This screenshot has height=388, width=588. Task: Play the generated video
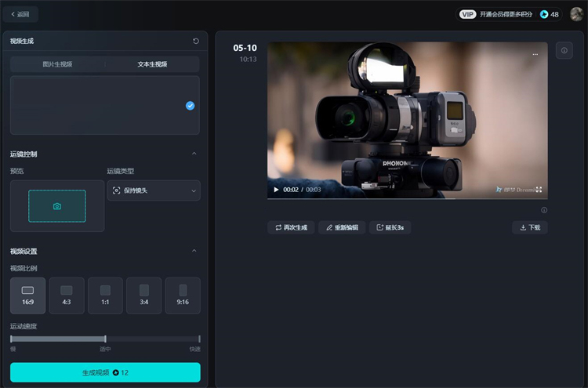276,190
